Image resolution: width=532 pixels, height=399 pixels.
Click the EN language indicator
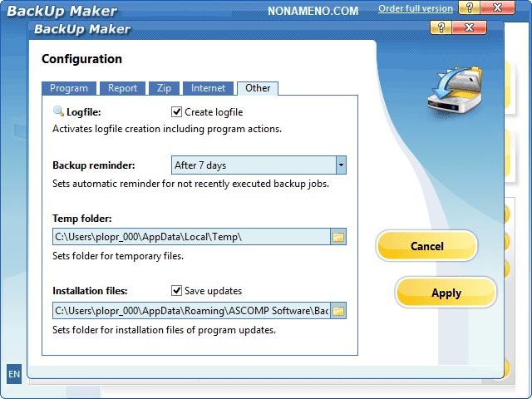pos(14,375)
